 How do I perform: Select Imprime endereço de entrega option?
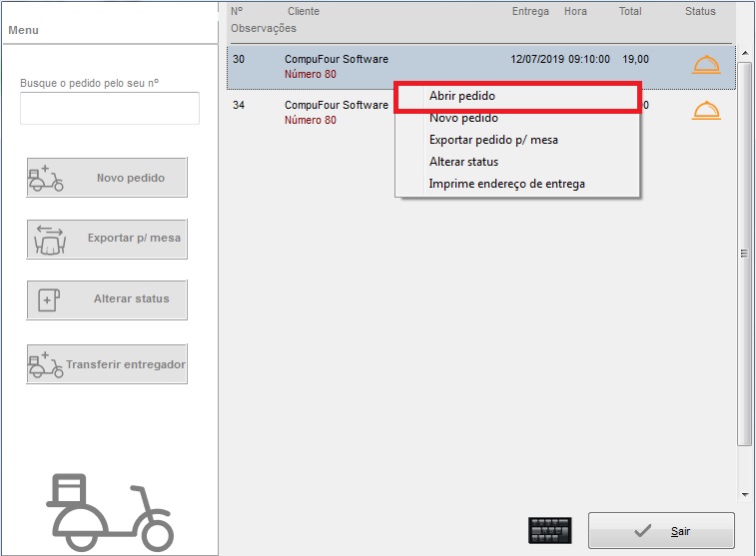pos(506,184)
